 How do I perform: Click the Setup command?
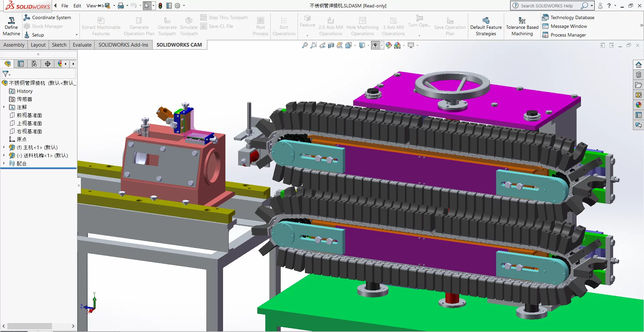point(34,35)
